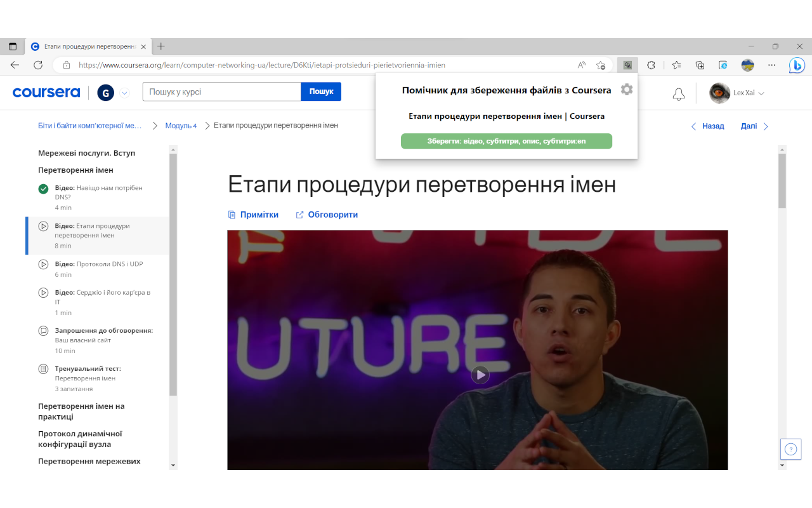
Task: Click the Edge toolbar icon beside Collections
Action: pyautogui.click(x=723, y=65)
